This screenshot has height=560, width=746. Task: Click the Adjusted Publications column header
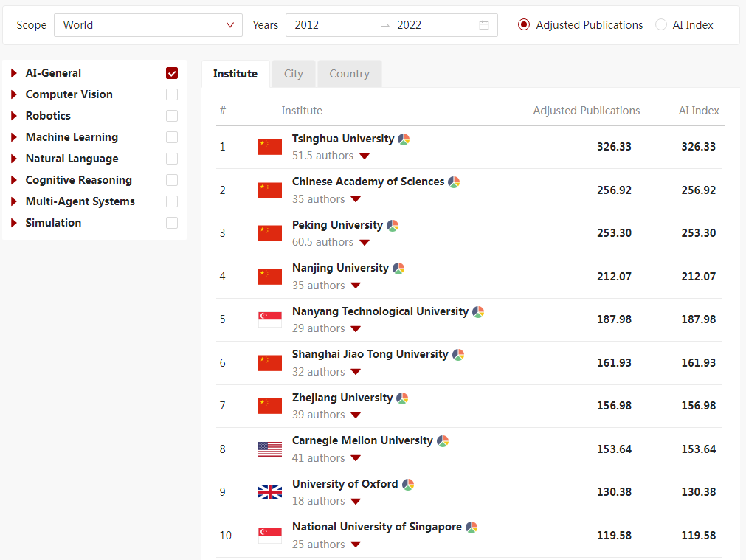point(586,111)
